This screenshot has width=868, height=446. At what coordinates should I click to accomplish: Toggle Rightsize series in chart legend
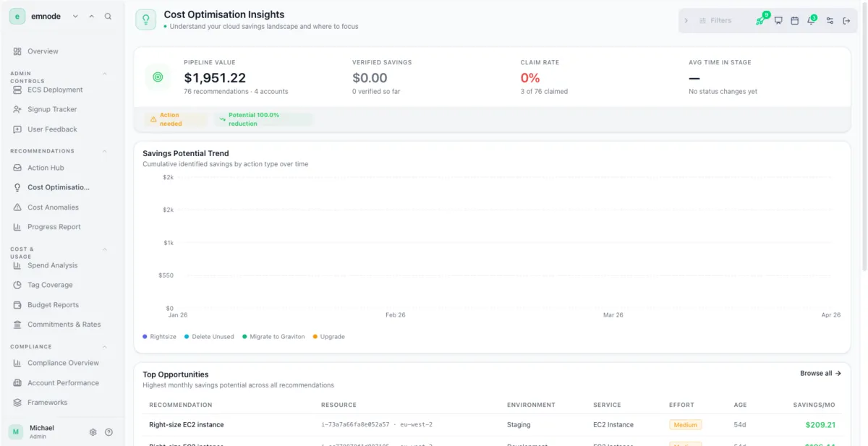coord(160,337)
